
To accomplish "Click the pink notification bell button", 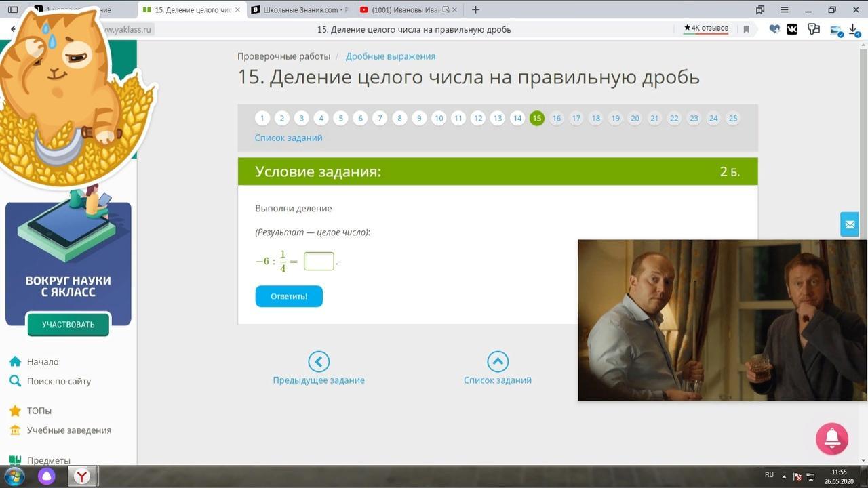I will 832,439.
